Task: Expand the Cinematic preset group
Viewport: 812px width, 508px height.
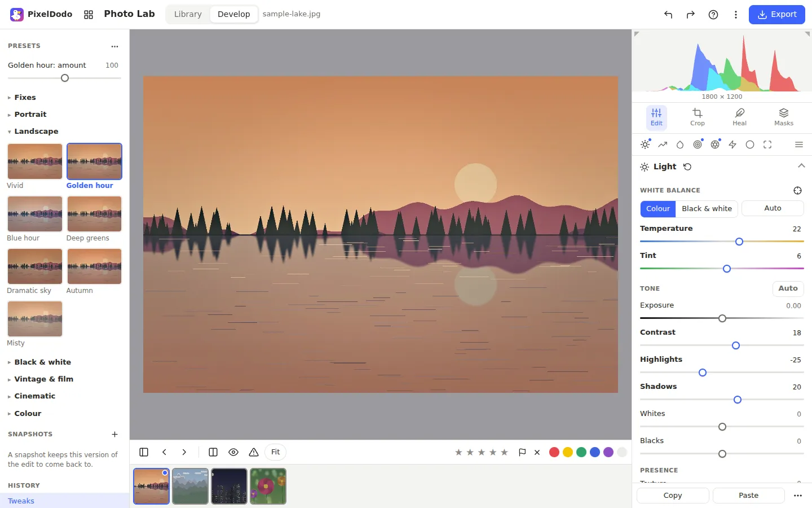Action: point(64,396)
